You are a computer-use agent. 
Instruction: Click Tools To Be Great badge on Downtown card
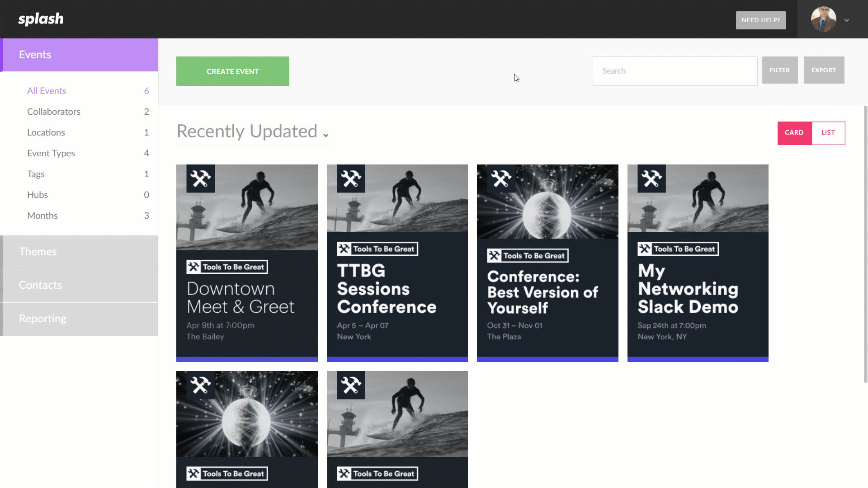(227, 267)
